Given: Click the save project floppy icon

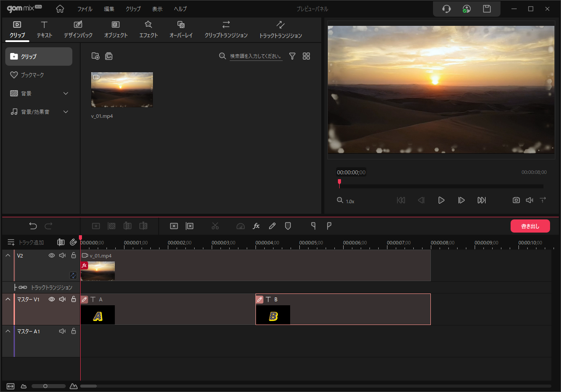Looking at the screenshot, I should click(486, 9).
